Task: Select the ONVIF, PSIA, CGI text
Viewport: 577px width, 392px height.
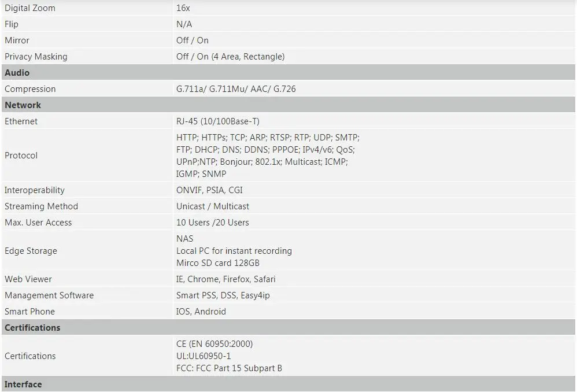Action: (x=209, y=190)
